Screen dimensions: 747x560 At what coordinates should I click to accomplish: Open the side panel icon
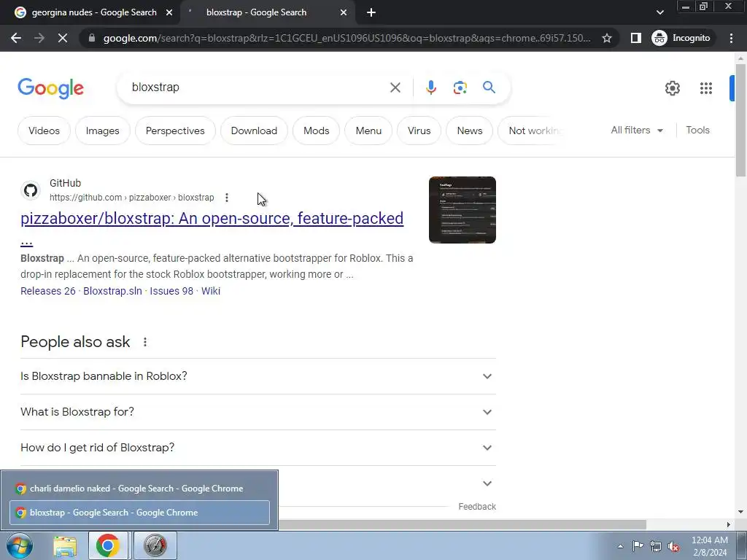click(x=635, y=38)
